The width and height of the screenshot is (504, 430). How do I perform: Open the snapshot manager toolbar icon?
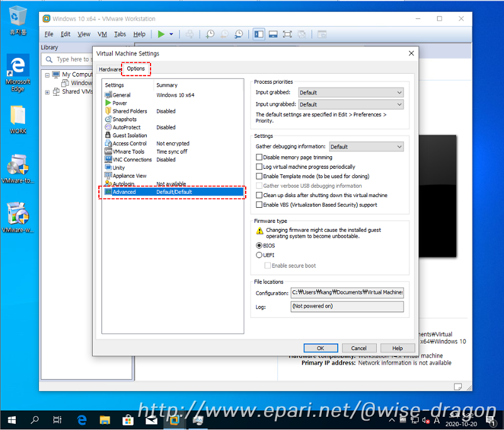(x=239, y=34)
